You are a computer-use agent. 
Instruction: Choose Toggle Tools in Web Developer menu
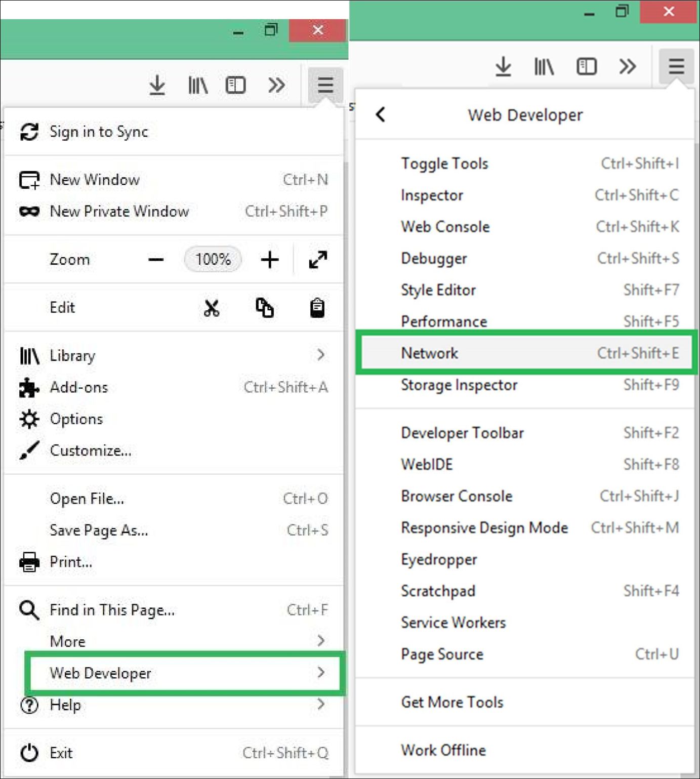pos(444,163)
